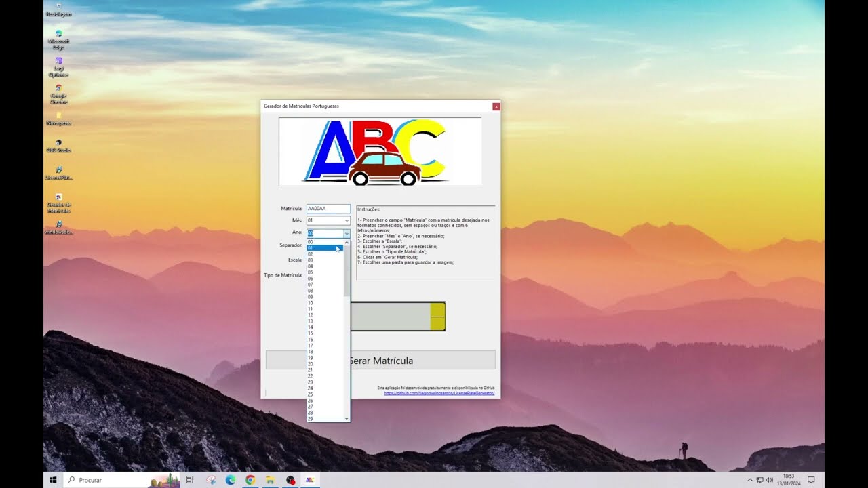Open the File Explorer taskbar icon

[270, 480]
